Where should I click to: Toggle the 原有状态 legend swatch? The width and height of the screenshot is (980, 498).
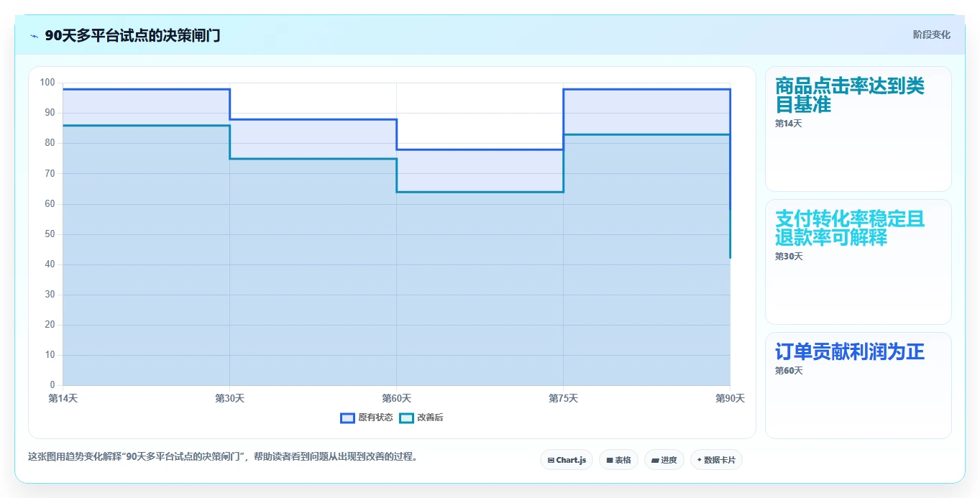point(348,418)
